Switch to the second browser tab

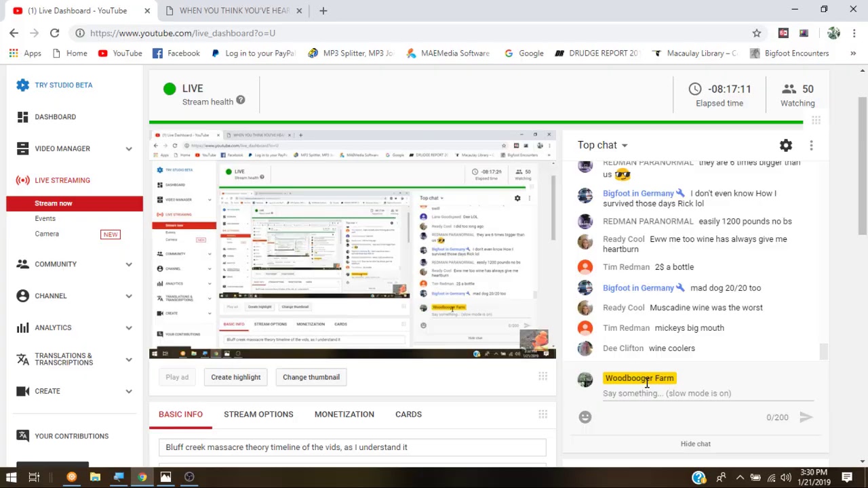coord(234,11)
